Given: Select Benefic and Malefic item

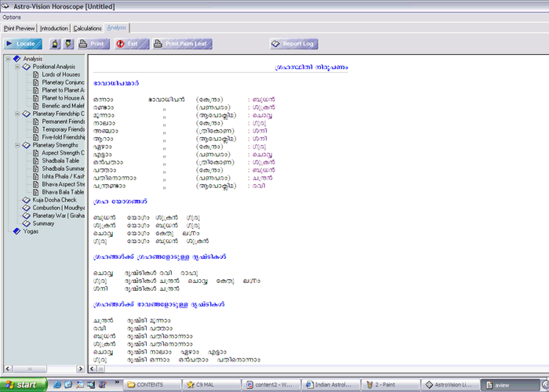Looking at the screenshot, I should tap(63, 106).
